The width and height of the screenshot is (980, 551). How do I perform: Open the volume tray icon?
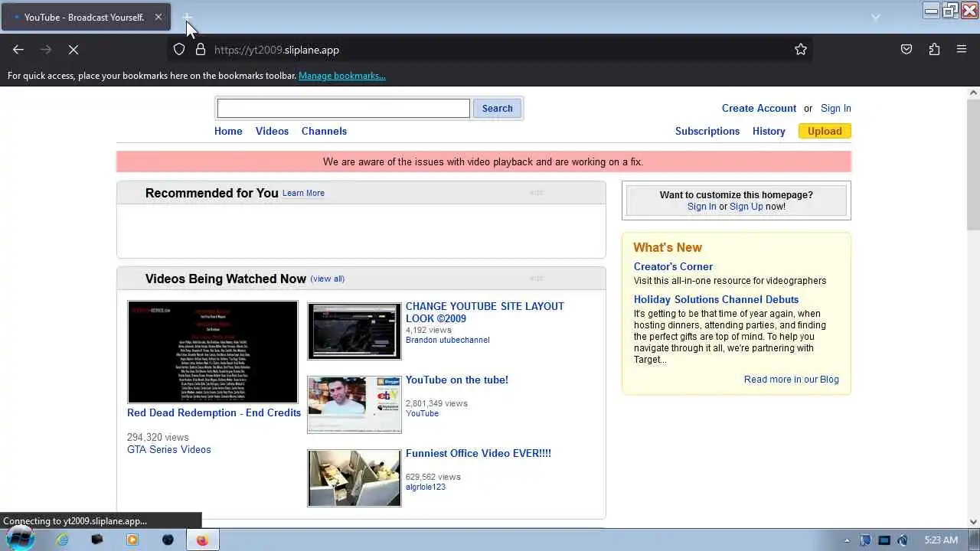pyautogui.click(x=903, y=540)
